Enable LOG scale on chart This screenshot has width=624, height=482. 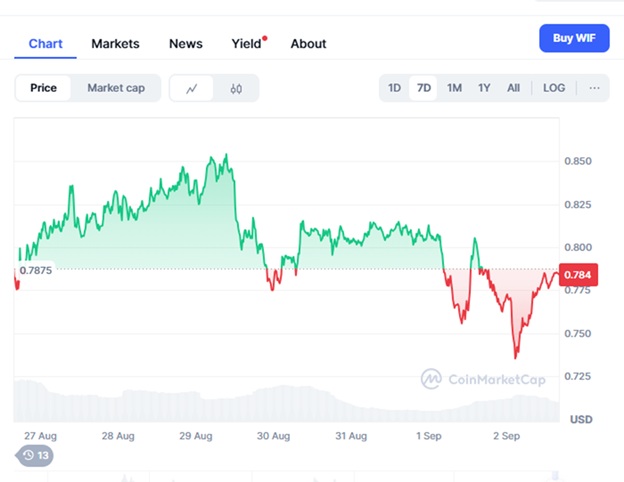click(554, 88)
